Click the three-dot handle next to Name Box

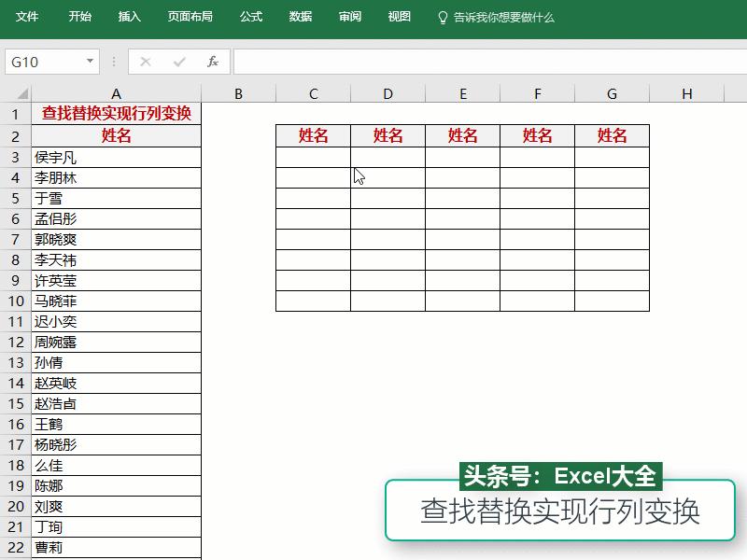pos(114,62)
